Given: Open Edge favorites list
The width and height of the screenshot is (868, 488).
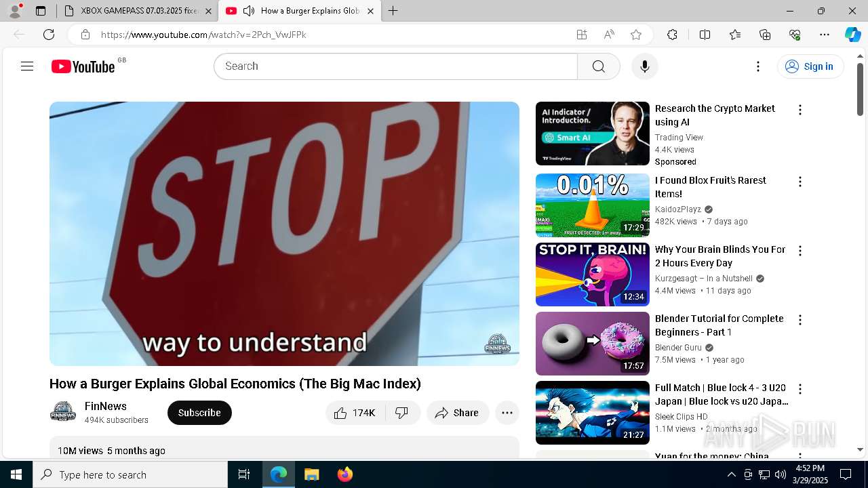Looking at the screenshot, I should (x=735, y=35).
